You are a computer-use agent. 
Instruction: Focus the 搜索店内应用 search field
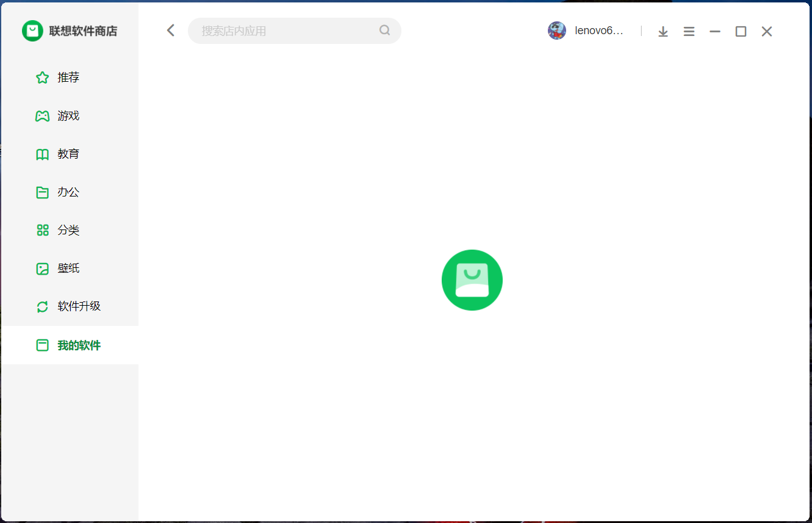pyautogui.click(x=295, y=31)
